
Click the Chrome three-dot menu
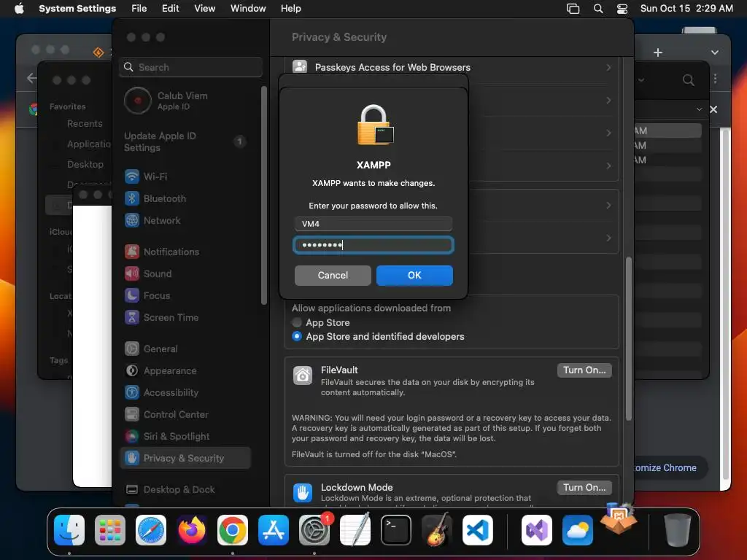pos(715,79)
